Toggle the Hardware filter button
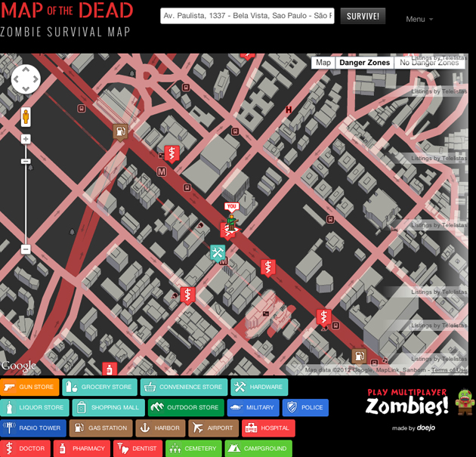476x457 pixels. tap(259, 387)
